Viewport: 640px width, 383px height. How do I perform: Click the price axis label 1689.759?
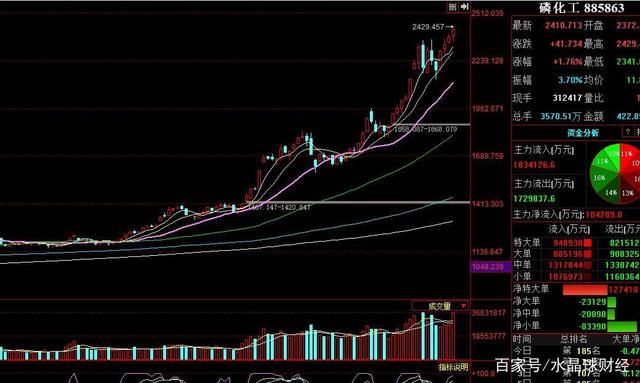[488, 156]
